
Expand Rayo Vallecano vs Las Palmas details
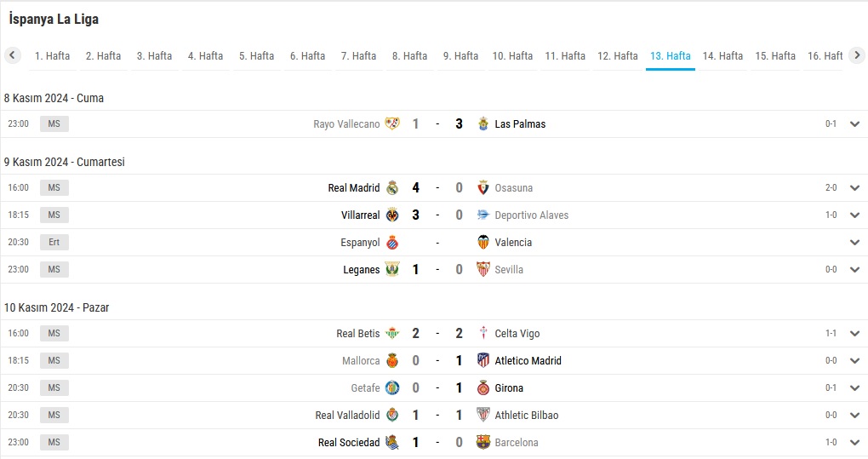pyautogui.click(x=854, y=124)
